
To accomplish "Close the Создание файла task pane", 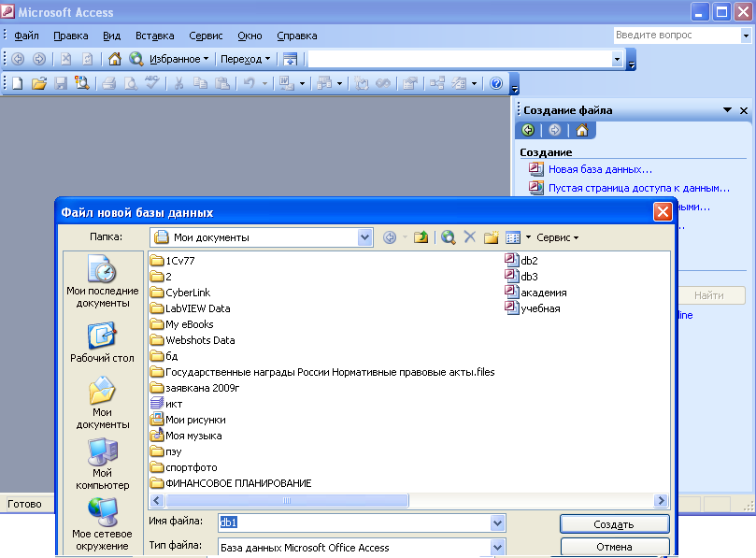I will pos(744,110).
